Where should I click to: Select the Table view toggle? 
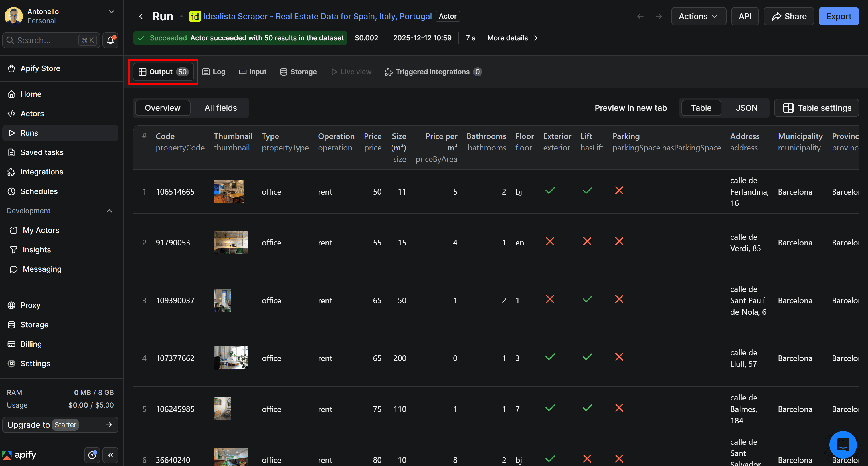point(701,108)
